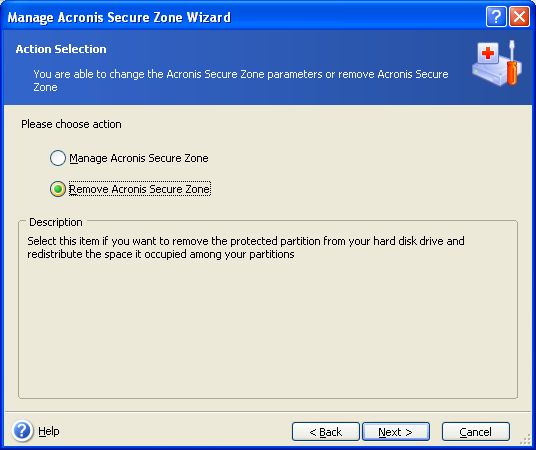This screenshot has width=536, height=450.
Task: Click the window resize grip corner
Action: point(525,439)
